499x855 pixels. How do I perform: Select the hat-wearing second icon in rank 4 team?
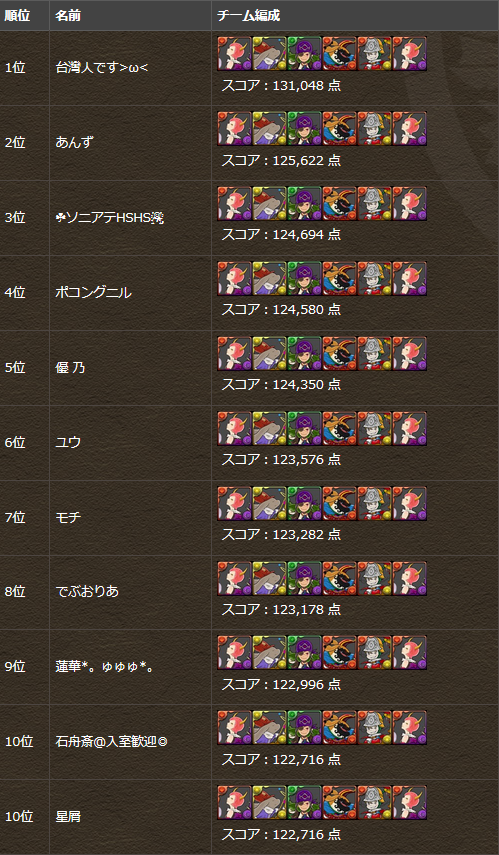coord(269,279)
